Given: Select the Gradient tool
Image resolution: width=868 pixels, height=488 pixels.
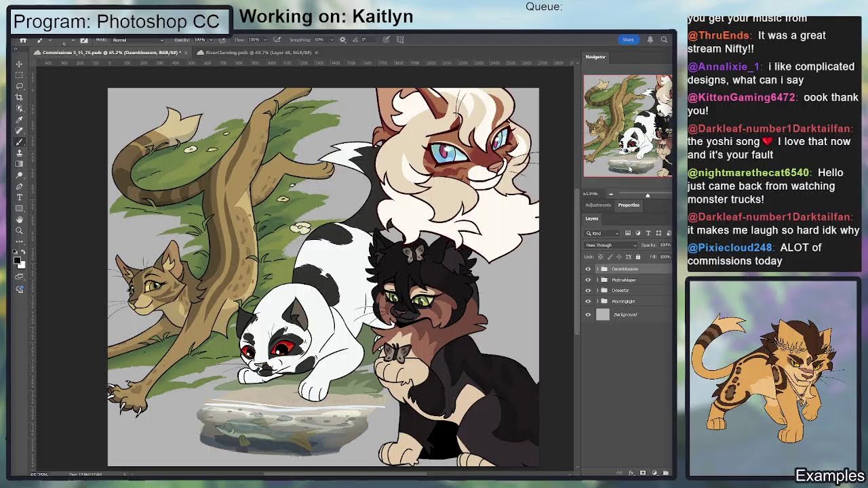Looking at the screenshot, I should pos(19,163).
